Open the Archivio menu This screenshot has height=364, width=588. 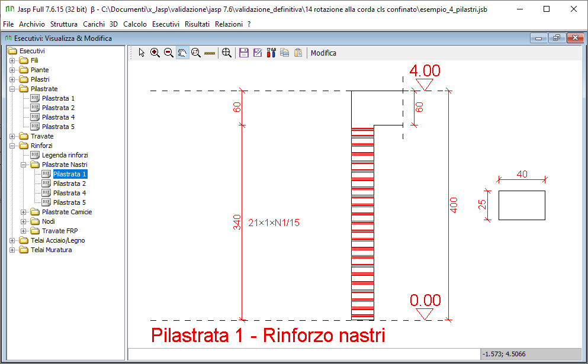(x=32, y=24)
